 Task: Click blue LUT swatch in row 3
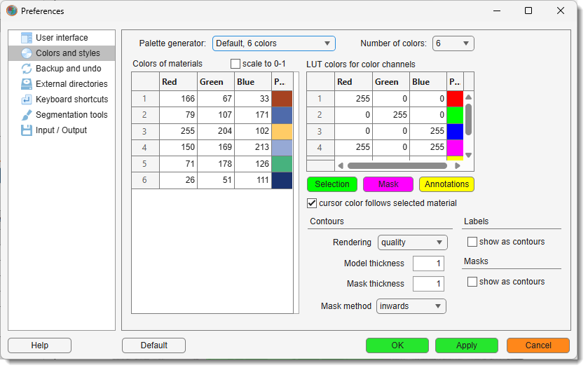455,131
